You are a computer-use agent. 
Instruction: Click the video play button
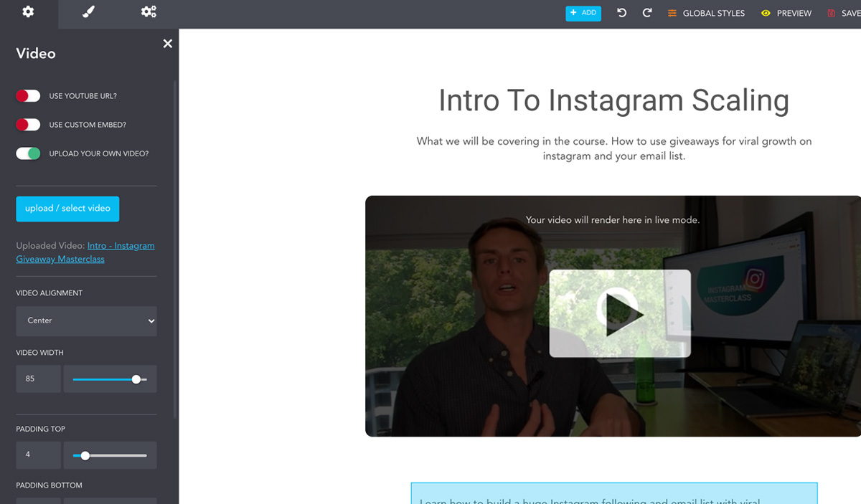[x=620, y=313]
